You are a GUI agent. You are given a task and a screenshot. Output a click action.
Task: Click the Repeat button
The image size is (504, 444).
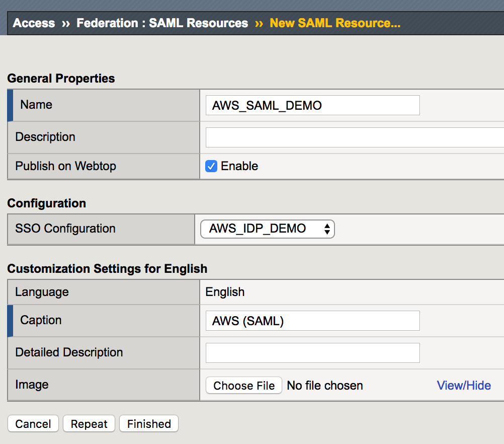click(89, 424)
